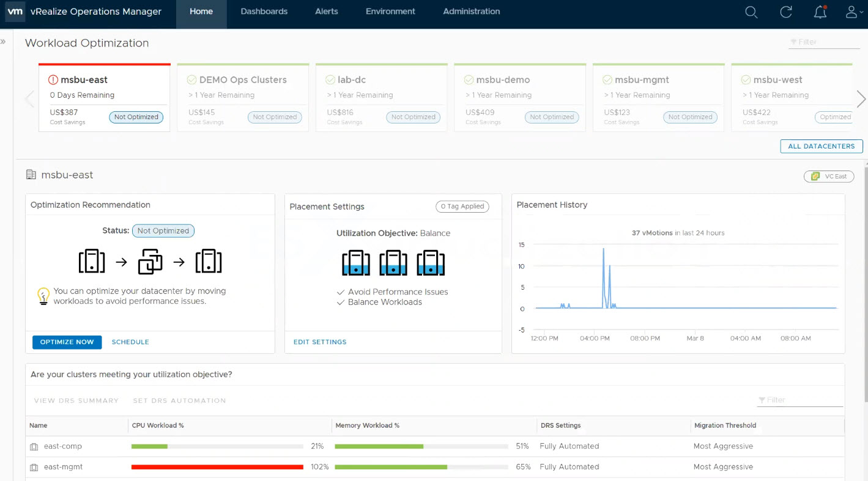Open the user account menu
Image resolution: width=868 pixels, height=481 pixels.
[854, 12]
